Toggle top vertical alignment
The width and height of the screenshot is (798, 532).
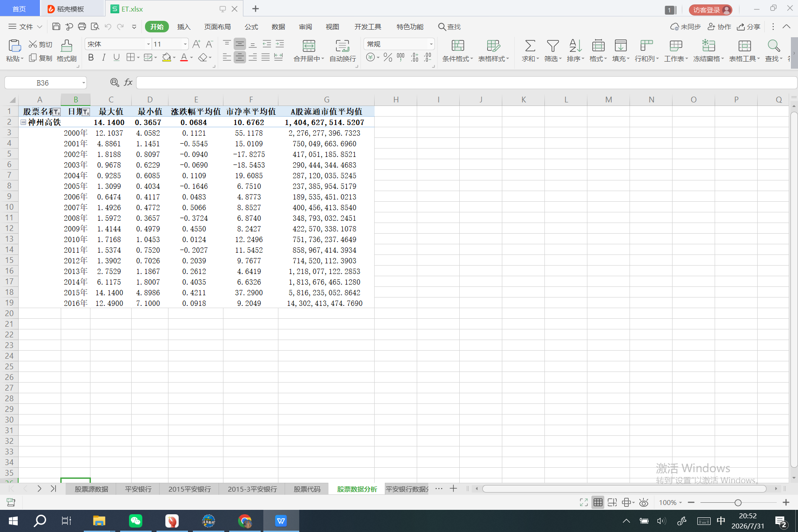pyautogui.click(x=227, y=44)
